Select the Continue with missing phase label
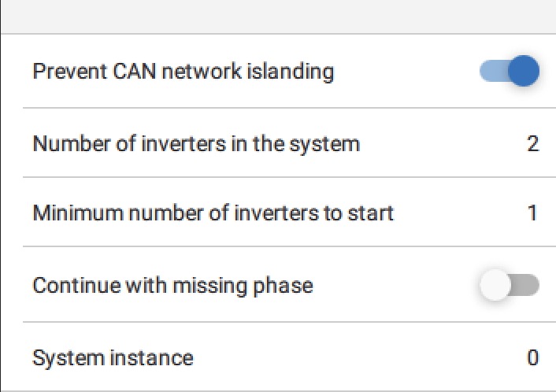Image resolution: width=556 pixels, height=392 pixels. click(x=172, y=285)
